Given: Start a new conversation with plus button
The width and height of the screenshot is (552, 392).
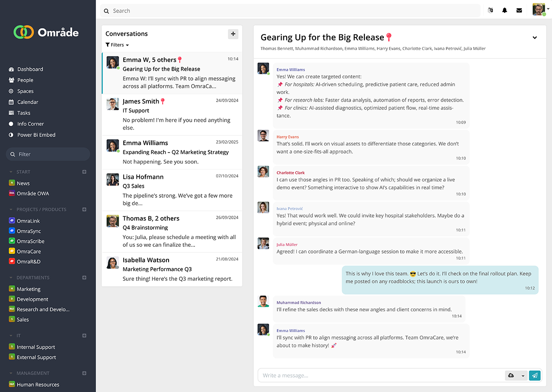Looking at the screenshot, I should 233,34.
